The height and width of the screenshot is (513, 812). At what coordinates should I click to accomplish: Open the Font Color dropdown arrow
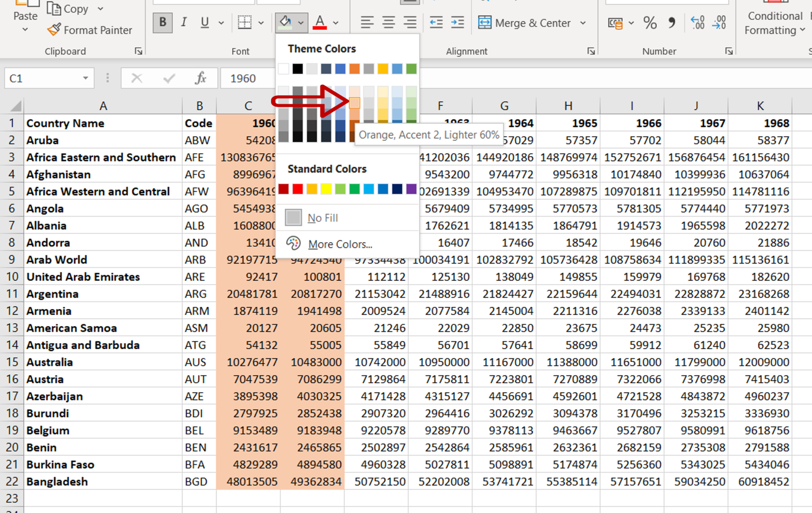(x=335, y=23)
